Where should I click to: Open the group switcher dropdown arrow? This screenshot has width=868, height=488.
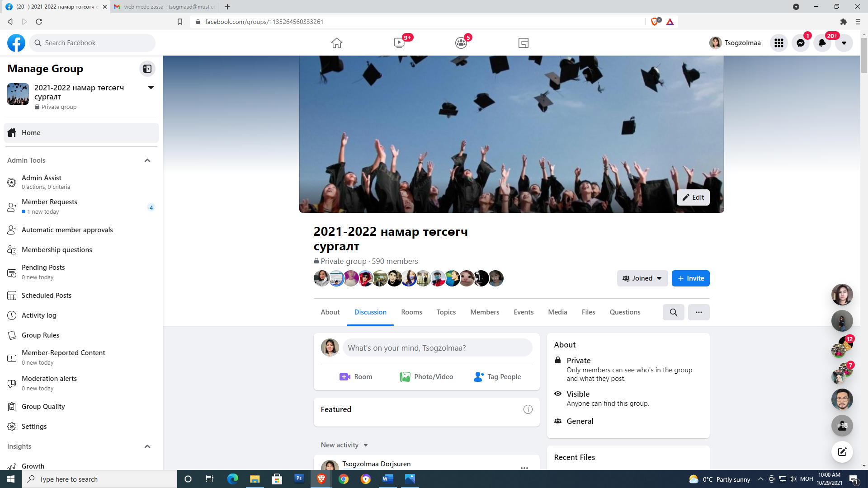[151, 88]
